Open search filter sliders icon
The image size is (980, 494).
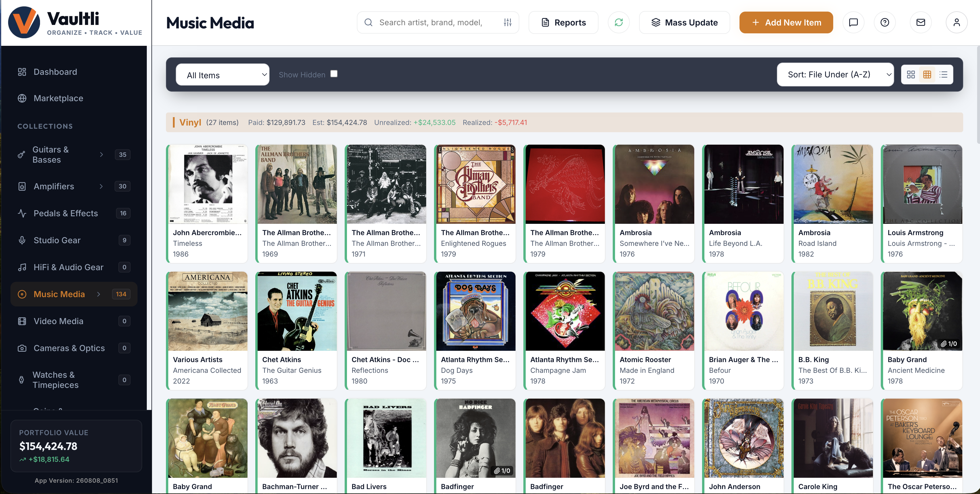pos(507,22)
